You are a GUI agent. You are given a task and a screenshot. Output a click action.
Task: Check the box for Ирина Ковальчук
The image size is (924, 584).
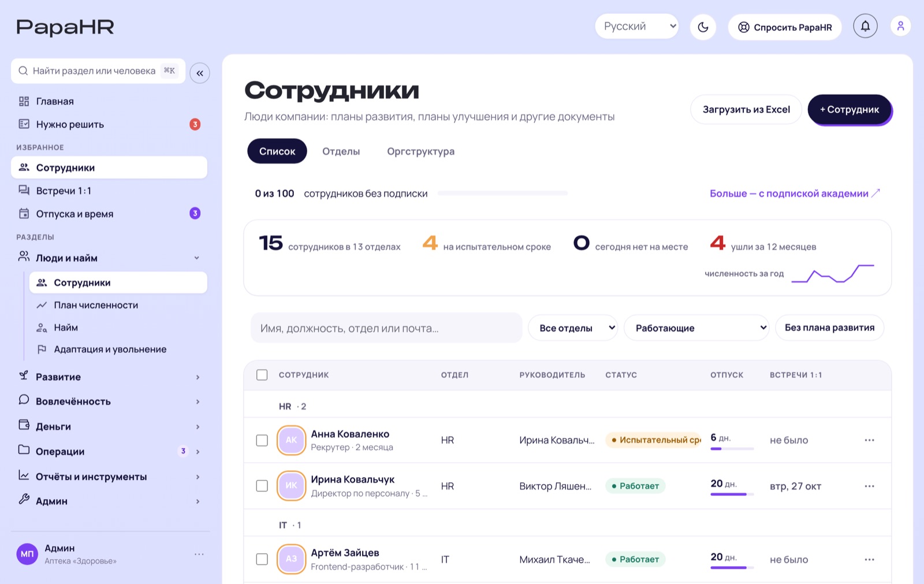click(x=262, y=486)
